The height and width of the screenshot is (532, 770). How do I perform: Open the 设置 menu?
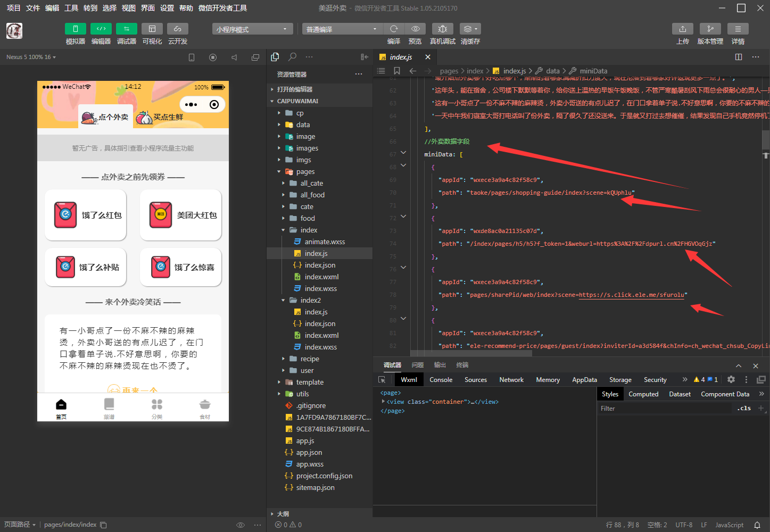pos(167,8)
